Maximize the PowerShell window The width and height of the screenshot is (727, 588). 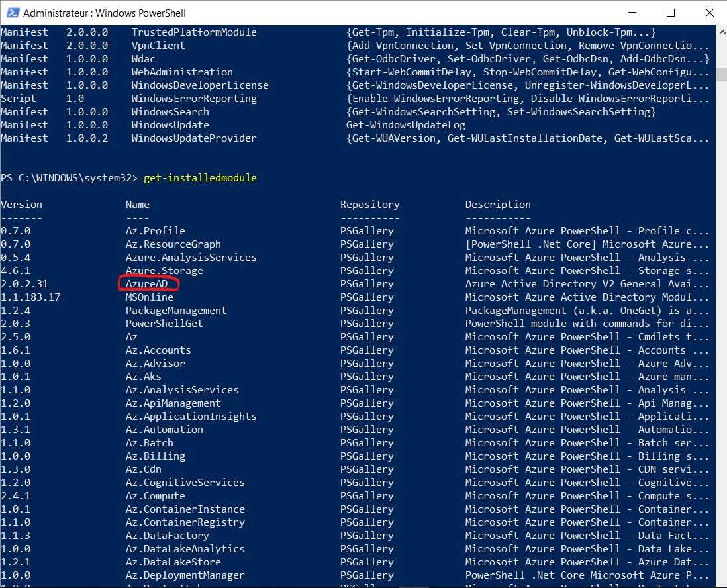pos(671,13)
